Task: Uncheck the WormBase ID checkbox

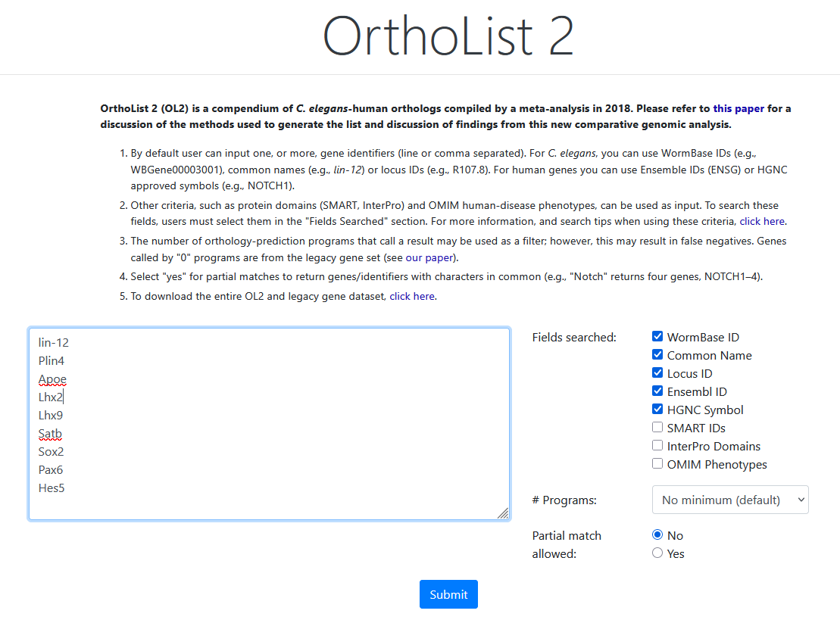Action: pos(657,337)
